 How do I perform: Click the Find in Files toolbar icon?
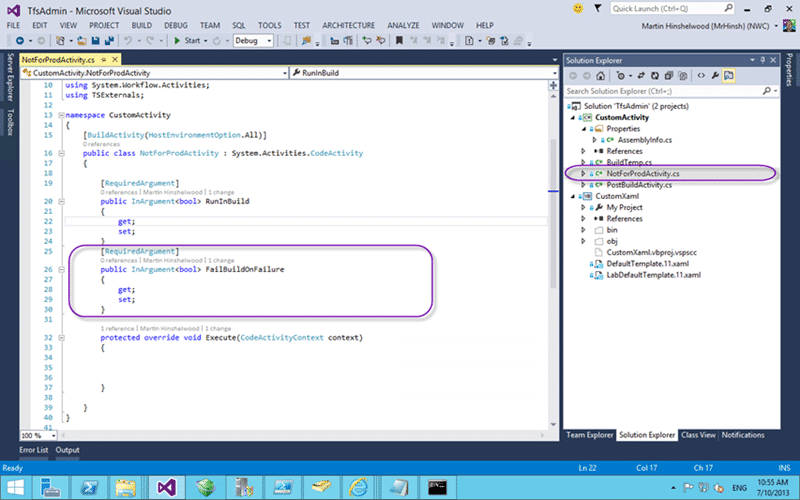306,40
